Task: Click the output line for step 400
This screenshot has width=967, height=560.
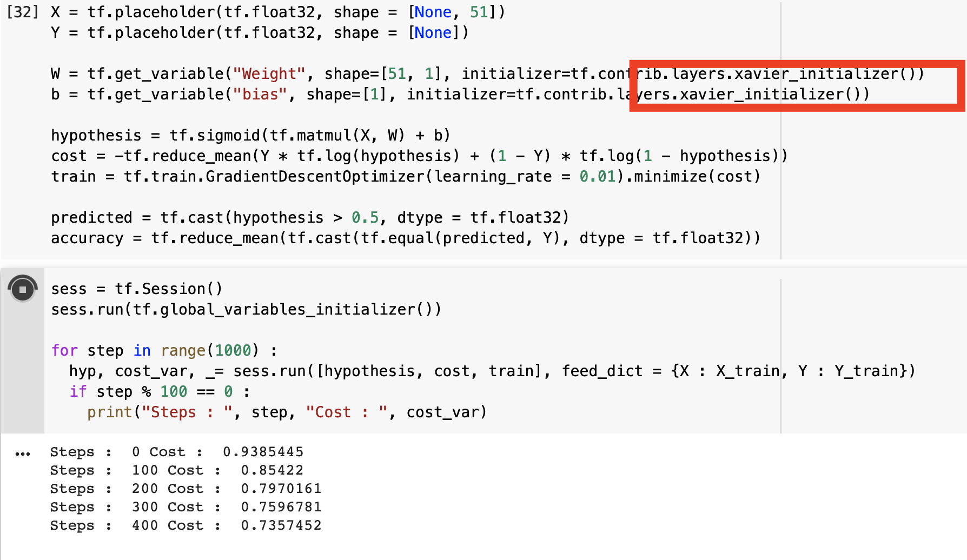Action: tap(186, 525)
